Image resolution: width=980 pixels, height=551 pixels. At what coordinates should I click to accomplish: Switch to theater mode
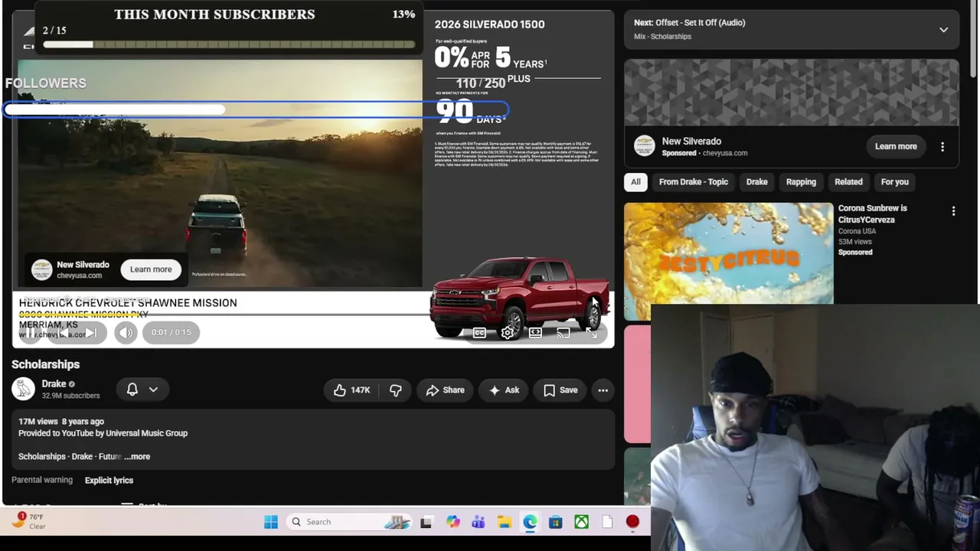pyautogui.click(x=536, y=333)
